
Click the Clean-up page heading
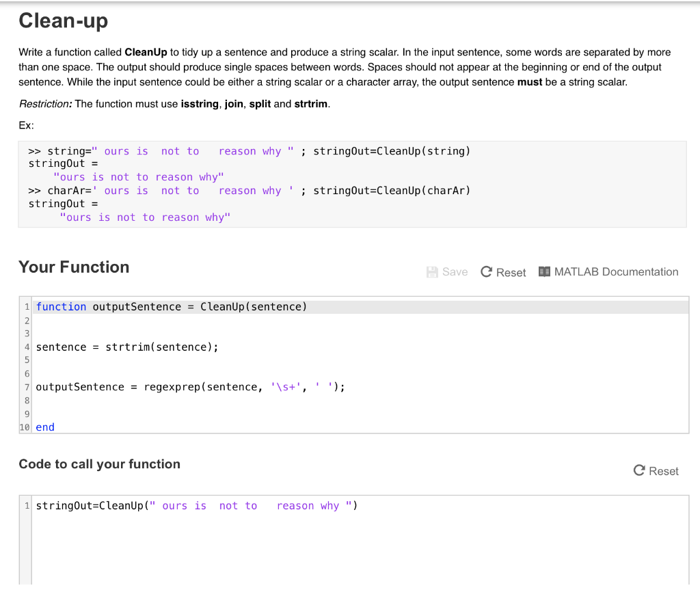click(x=63, y=21)
